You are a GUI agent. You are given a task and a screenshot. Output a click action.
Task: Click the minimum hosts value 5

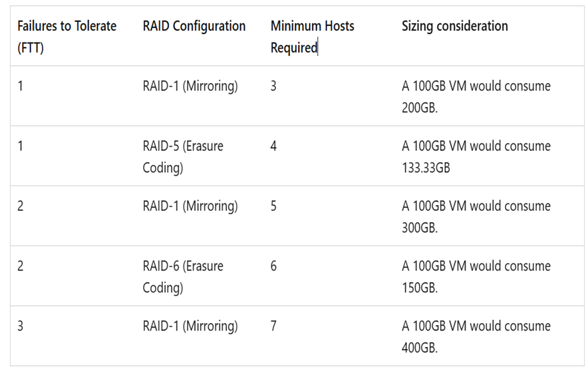(273, 205)
